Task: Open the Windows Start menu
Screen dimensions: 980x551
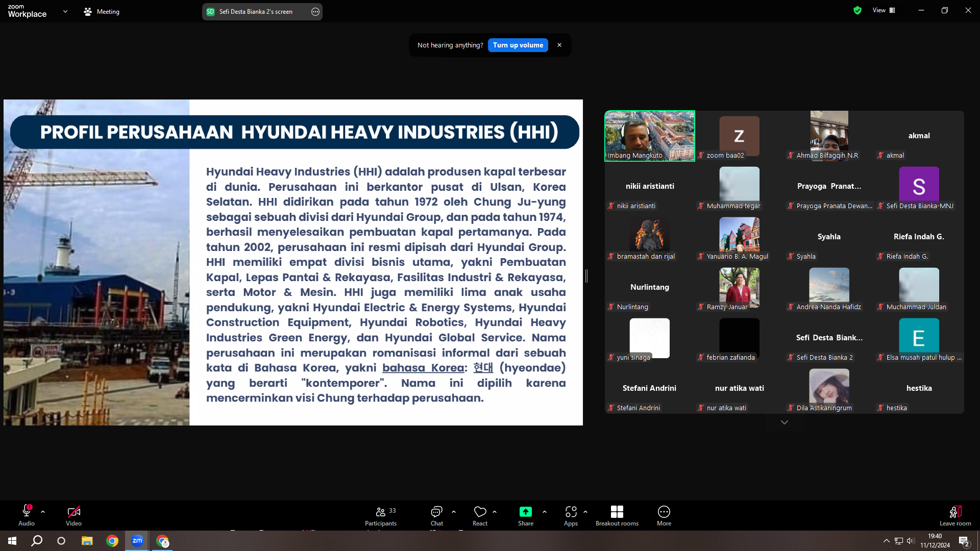Action: [12, 541]
